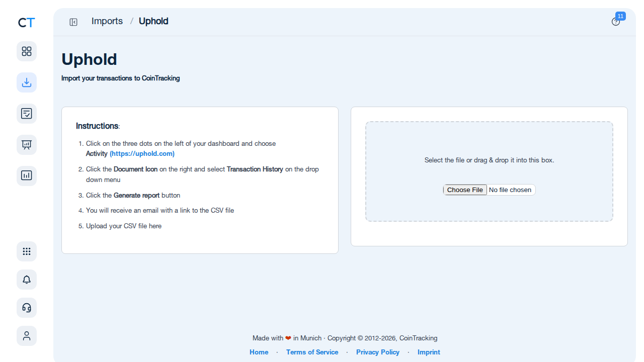Viewport: 644px width, 362px height.
Task: Open the help icon with badge 11
Action: 616,22
